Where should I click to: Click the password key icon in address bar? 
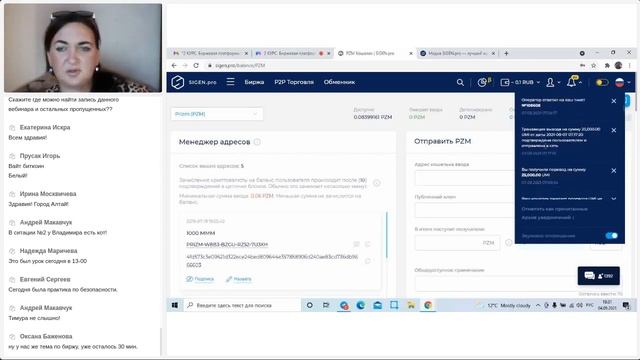[x=582, y=65]
